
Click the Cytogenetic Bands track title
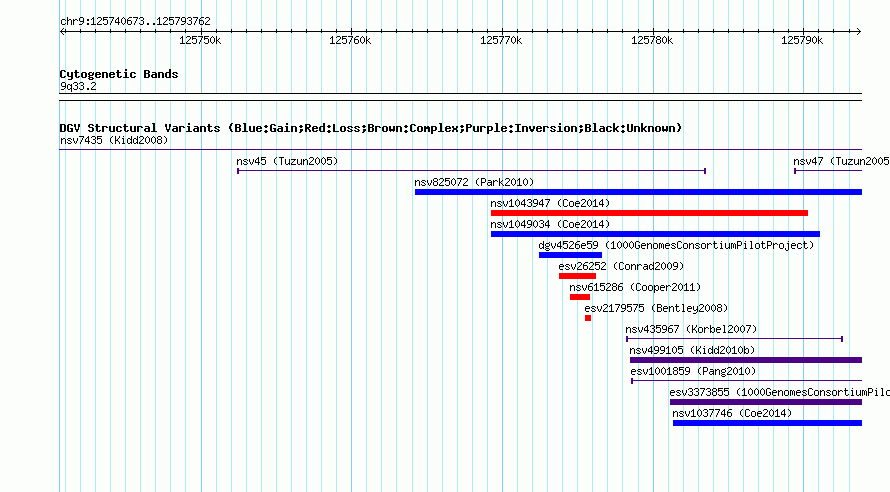click(119, 74)
